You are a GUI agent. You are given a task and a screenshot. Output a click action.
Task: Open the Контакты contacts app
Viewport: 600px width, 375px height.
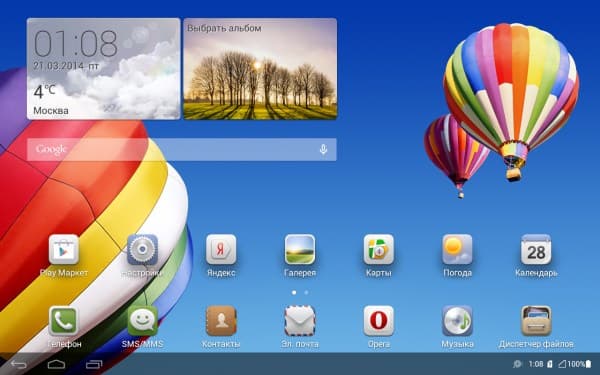coord(221,321)
